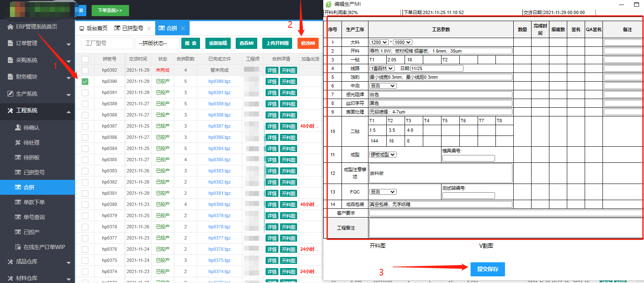Click the home icon beside ERP管理系统首页
Screen dimensions: 644x283
[x=10, y=27]
